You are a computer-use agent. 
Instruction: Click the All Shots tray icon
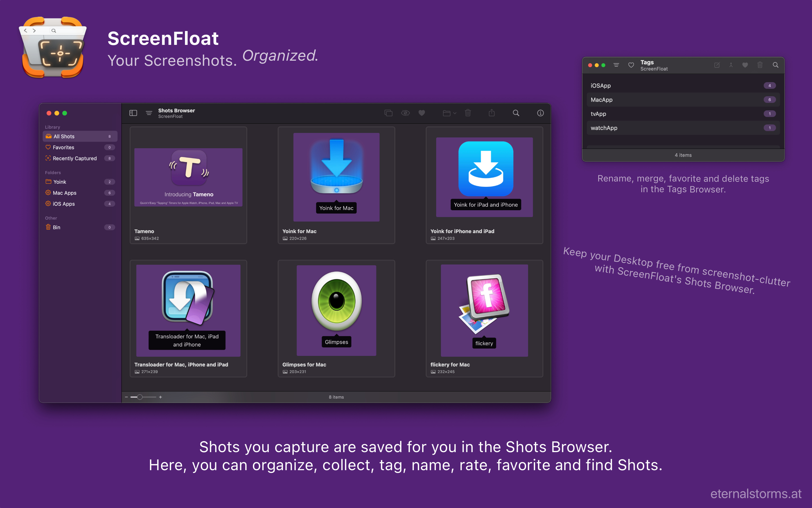48,136
